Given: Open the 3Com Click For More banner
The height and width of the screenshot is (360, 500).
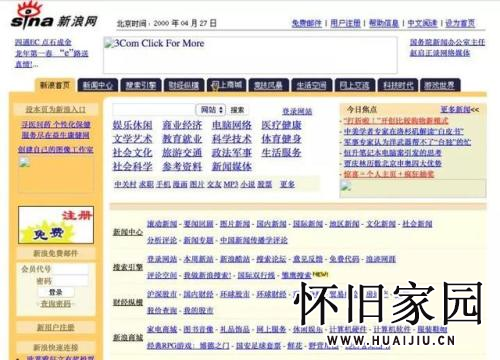Looking at the screenshot, I should tap(250, 55).
